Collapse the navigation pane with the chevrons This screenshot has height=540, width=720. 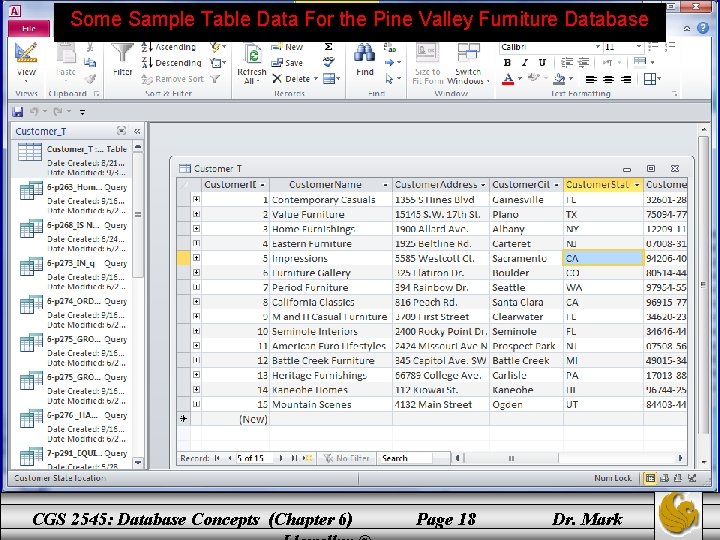point(137,131)
